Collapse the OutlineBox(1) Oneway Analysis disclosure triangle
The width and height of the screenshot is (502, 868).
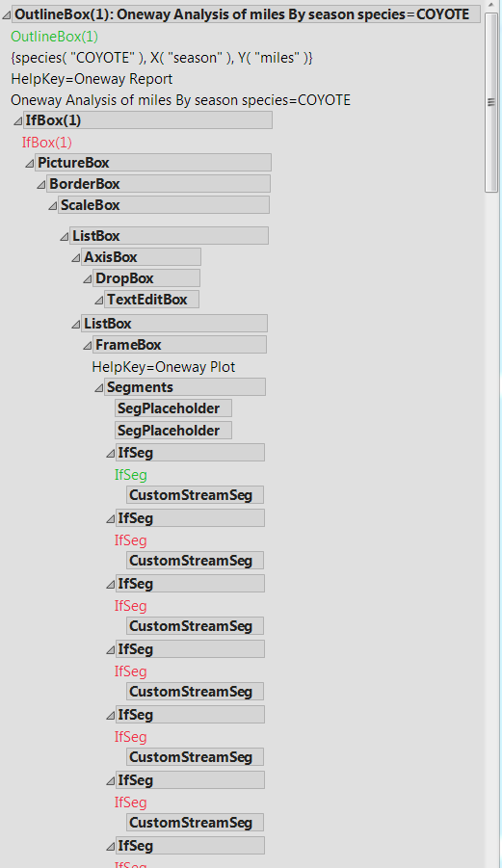click(x=6, y=15)
